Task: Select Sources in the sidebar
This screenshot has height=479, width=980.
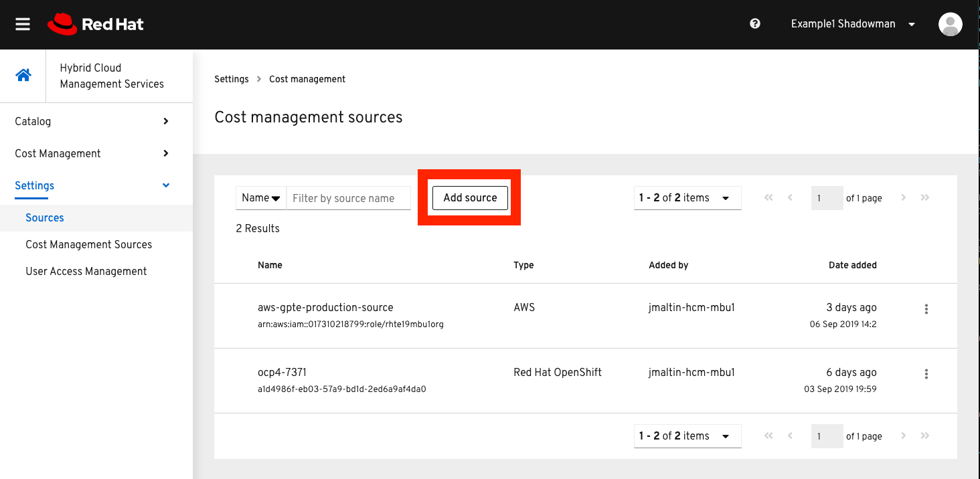Action: [x=96, y=217]
